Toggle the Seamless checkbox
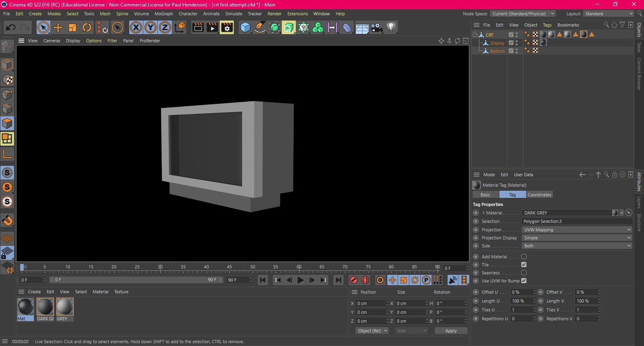Viewport: 644px width, 346px height. click(x=524, y=273)
